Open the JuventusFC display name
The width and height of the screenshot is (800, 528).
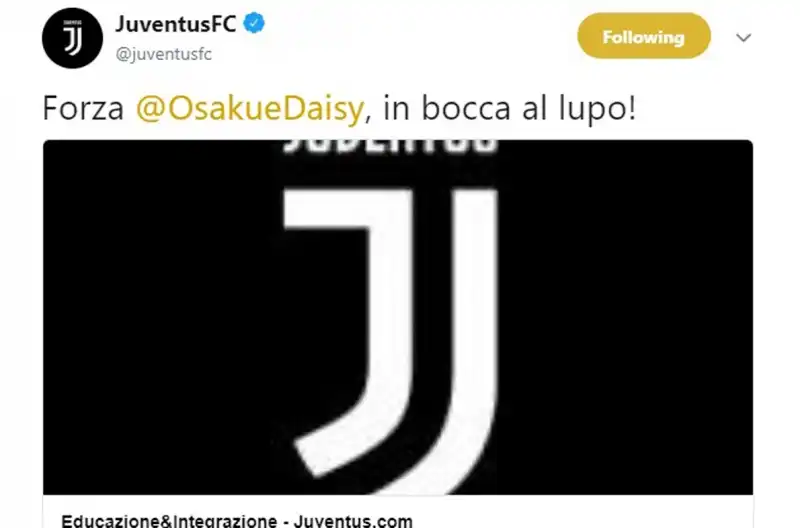(176, 24)
